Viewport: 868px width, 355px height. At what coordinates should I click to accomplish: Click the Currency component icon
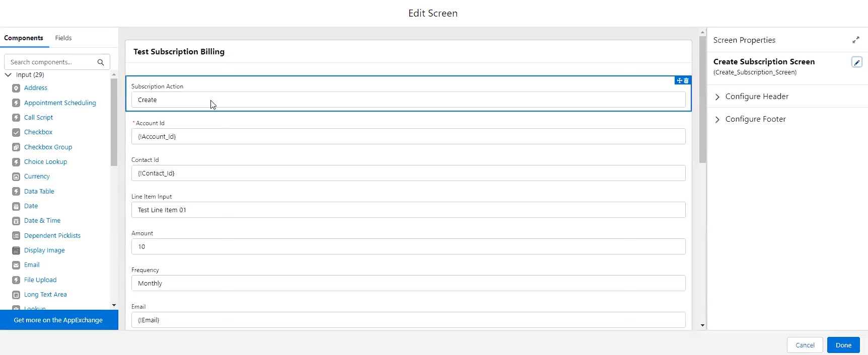tap(16, 176)
